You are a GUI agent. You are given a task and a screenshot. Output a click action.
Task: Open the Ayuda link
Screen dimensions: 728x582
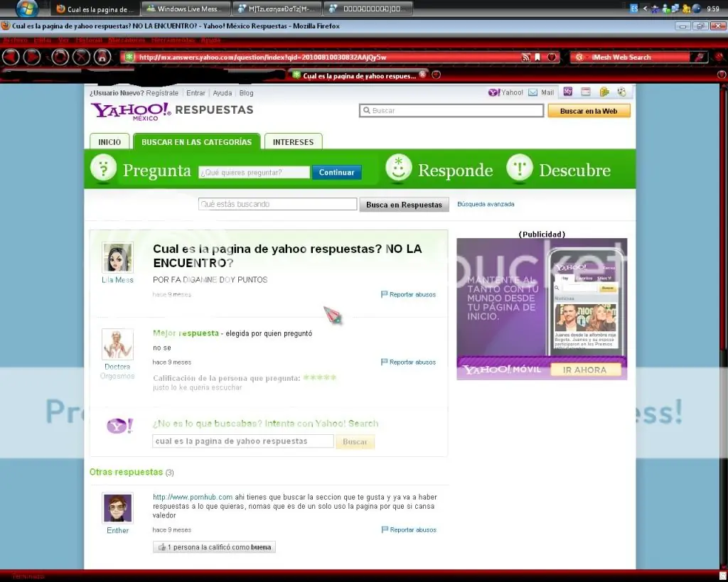223,93
